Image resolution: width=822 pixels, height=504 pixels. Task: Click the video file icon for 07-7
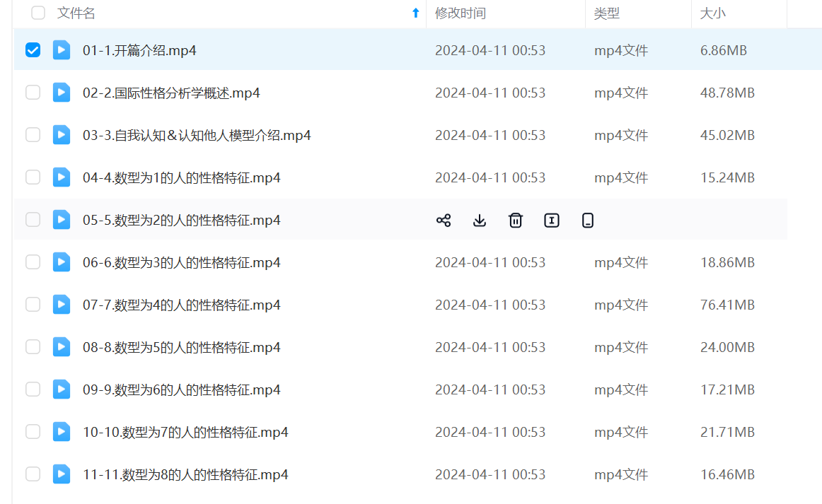(x=62, y=305)
